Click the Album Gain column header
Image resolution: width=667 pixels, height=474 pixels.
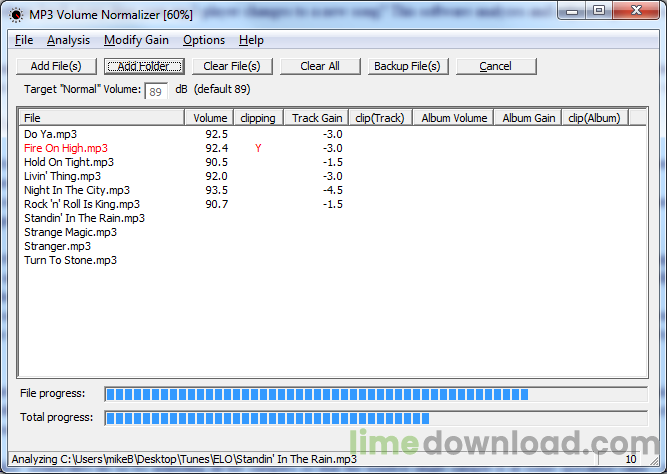[x=528, y=118]
